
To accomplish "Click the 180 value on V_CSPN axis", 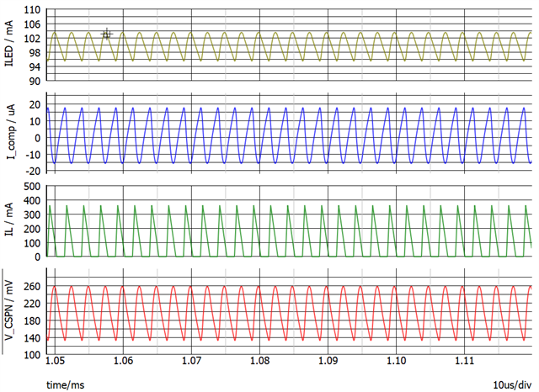I will point(32,321).
